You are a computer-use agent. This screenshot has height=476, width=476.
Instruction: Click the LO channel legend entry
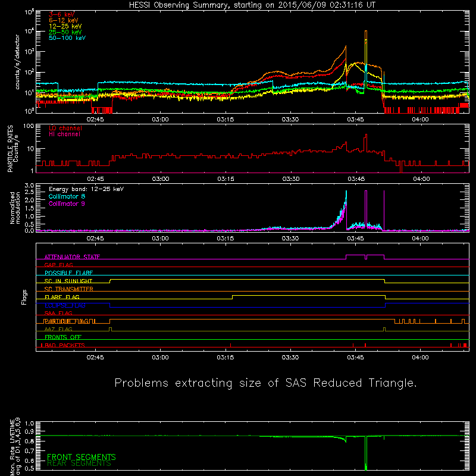coord(65,128)
